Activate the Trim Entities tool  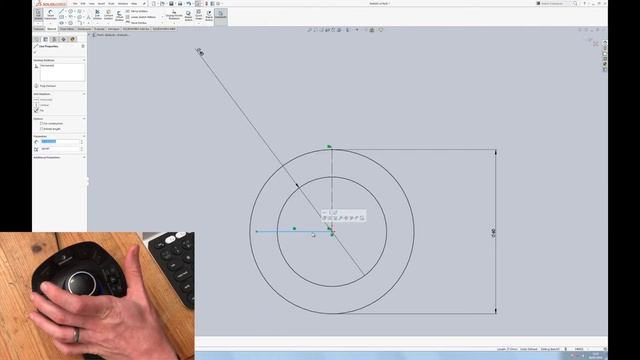click(x=97, y=14)
